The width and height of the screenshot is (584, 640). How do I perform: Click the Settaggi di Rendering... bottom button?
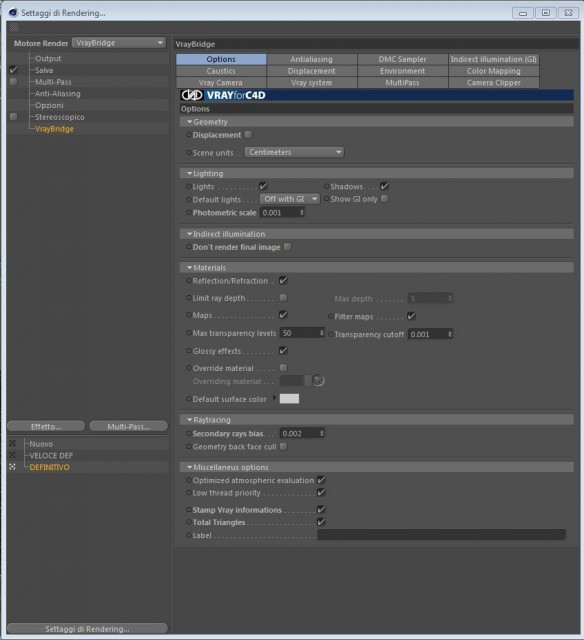coord(87,629)
